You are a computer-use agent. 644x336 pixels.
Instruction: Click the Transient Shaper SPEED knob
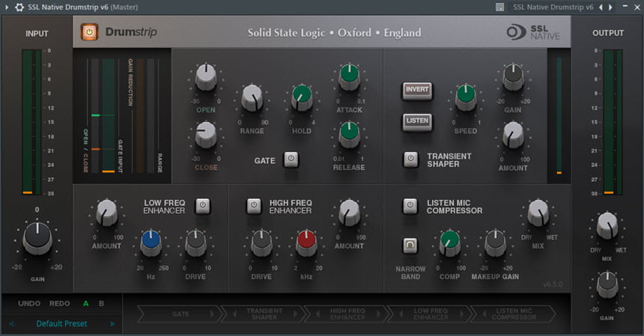coord(466,97)
